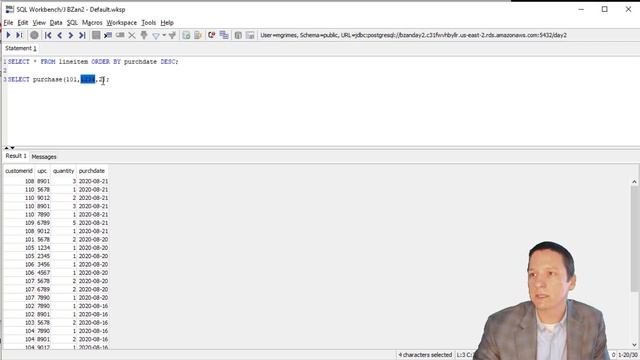Open the Workspace menu
Screen dimensions: 640x360
coord(122,22)
